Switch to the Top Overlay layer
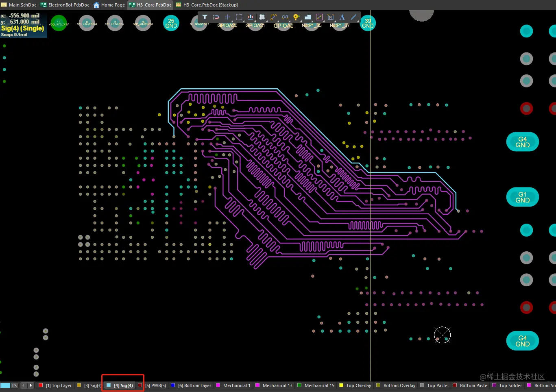The image size is (556, 392). point(355,385)
